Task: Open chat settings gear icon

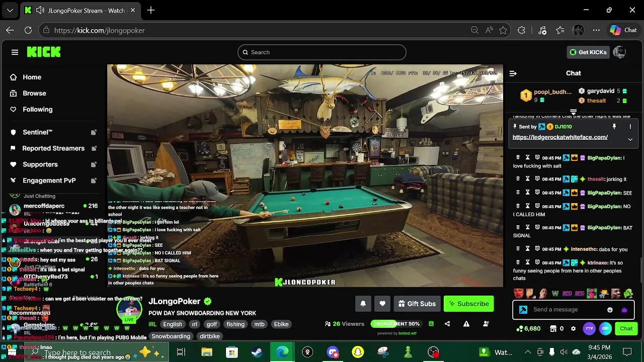Action: click(573, 329)
